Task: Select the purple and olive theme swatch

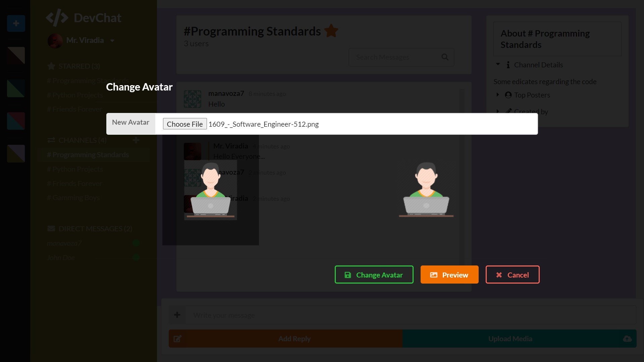Action: coord(16,154)
